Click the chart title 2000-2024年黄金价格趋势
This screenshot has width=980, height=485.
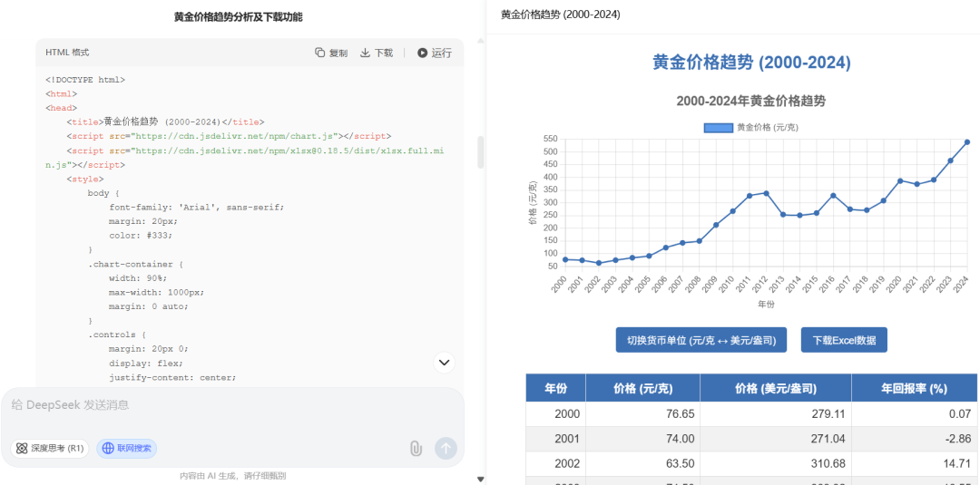[750, 101]
